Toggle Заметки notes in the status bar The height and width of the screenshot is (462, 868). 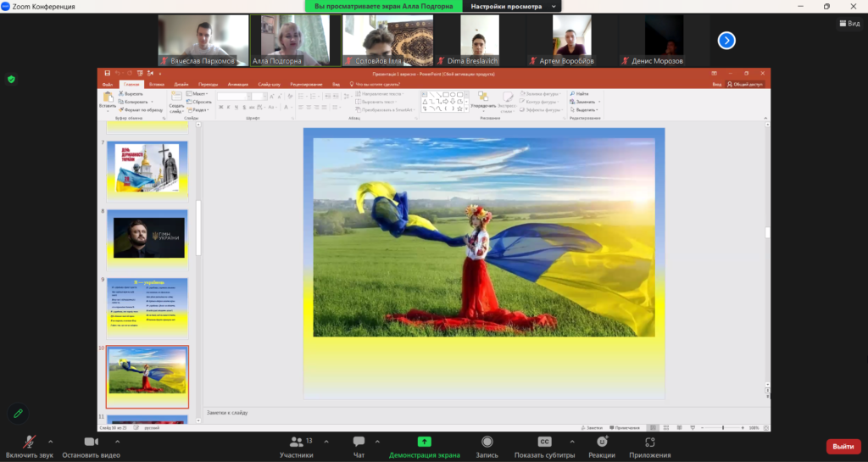(x=592, y=428)
